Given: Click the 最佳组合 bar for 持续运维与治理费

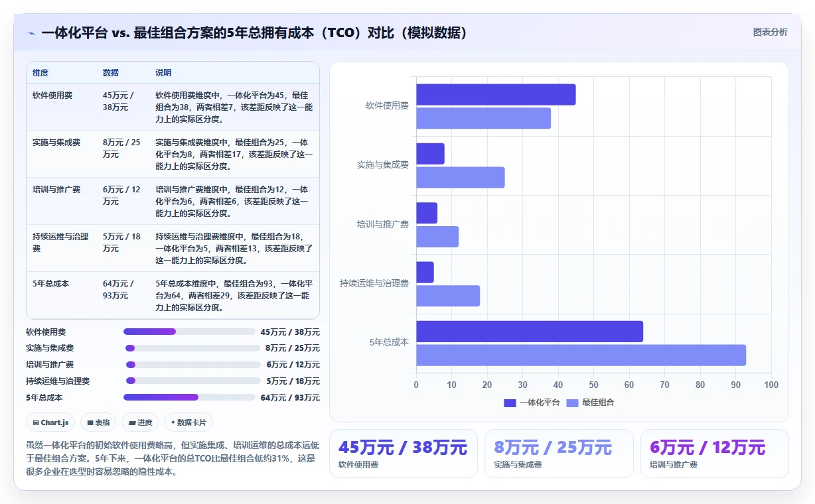Looking at the screenshot, I should tap(448, 296).
